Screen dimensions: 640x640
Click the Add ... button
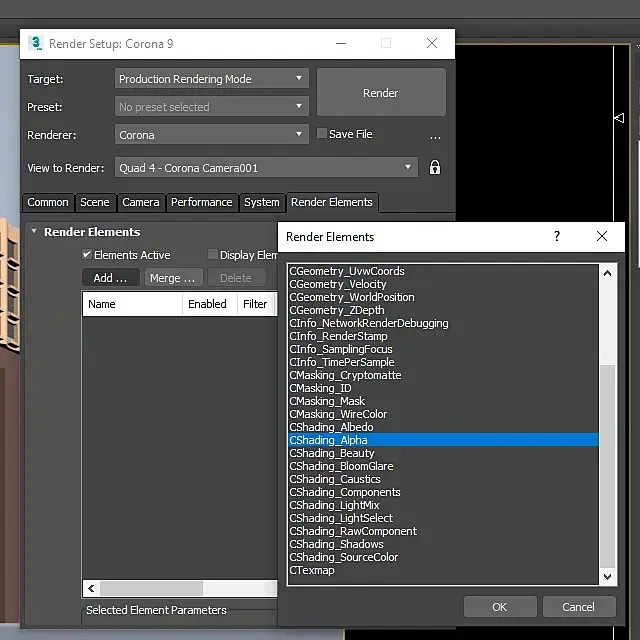pyautogui.click(x=111, y=278)
